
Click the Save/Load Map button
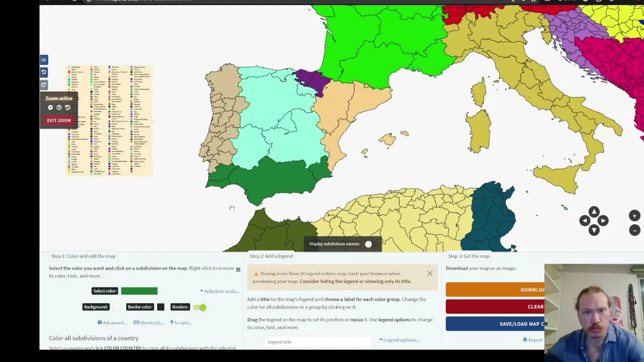tap(495, 324)
